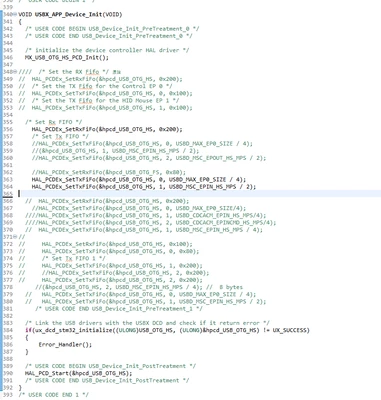Click the 'USER CODE END USB_Device_Init_PreTreatment_0' comment

tap(109, 36)
